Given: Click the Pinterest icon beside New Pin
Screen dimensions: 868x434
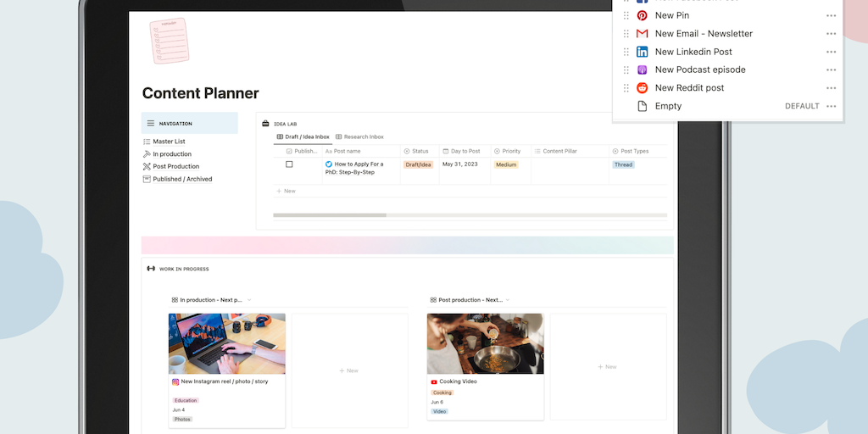Looking at the screenshot, I should click(643, 15).
